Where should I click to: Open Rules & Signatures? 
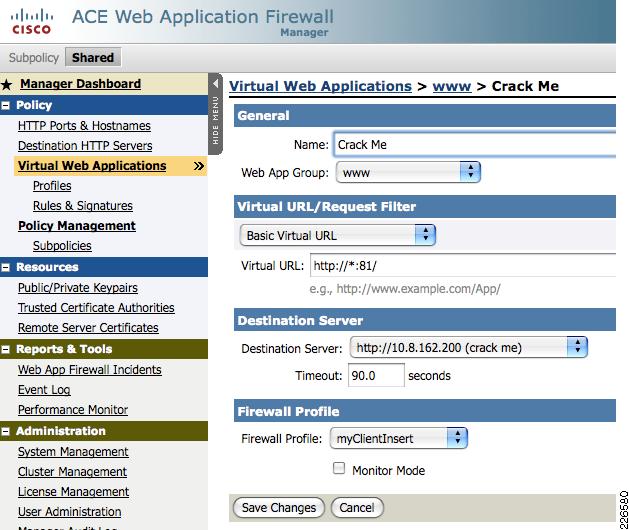coord(83,206)
